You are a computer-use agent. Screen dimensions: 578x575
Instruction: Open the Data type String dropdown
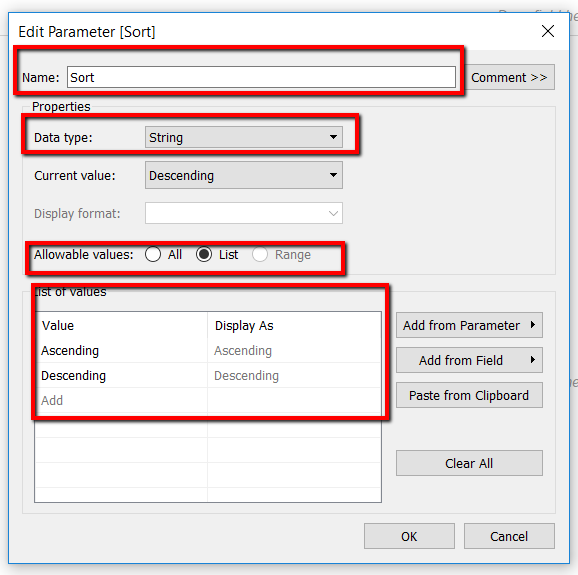[244, 137]
